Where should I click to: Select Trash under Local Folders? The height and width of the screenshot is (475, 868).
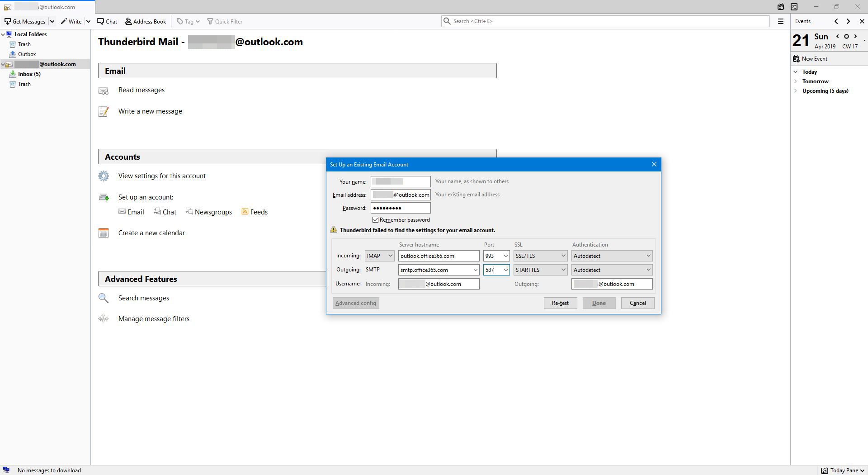(24, 44)
